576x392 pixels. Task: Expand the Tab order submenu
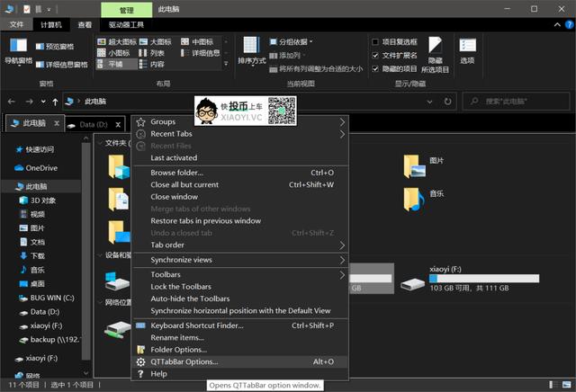pos(342,245)
